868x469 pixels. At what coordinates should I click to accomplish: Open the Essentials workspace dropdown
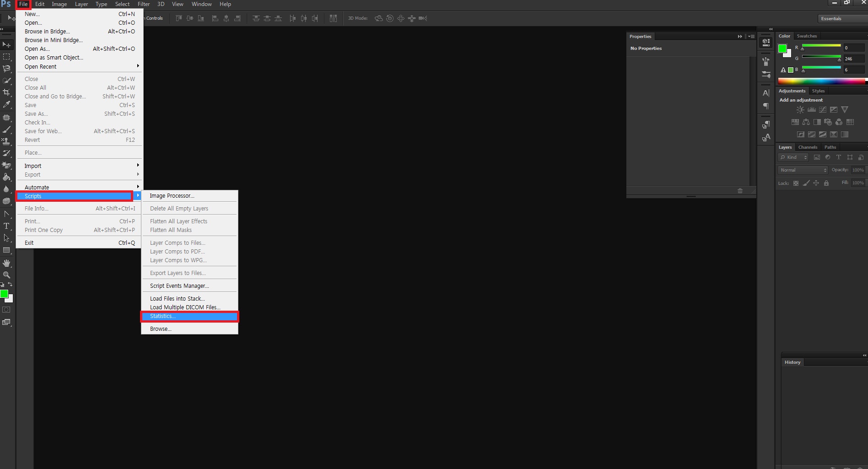(x=842, y=18)
